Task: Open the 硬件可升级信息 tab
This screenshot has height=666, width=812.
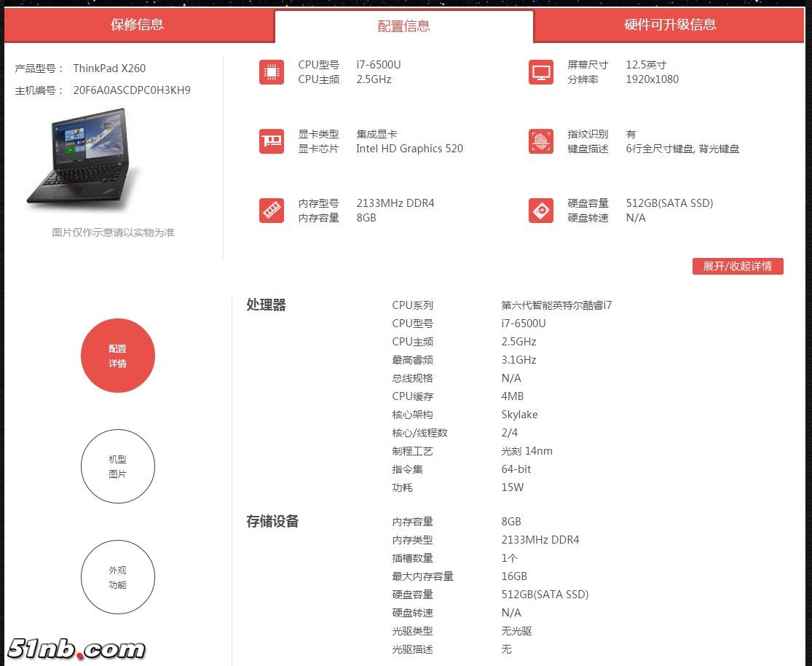Action: (669, 24)
